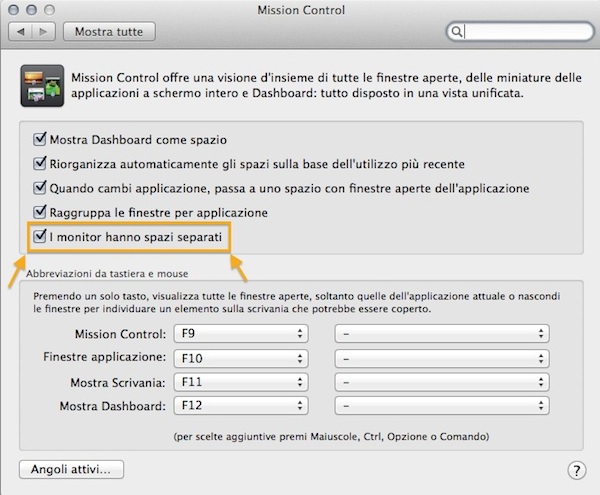Open Mostra Dashboard F12 shortcut dropdown

click(241, 405)
